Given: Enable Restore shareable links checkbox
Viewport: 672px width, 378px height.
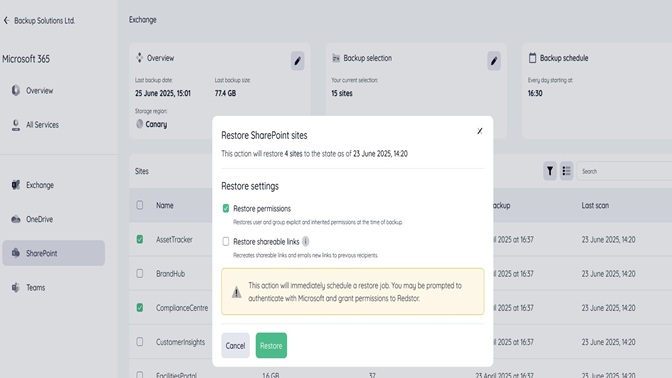Looking at the screenshot, I should coord(226,241).
